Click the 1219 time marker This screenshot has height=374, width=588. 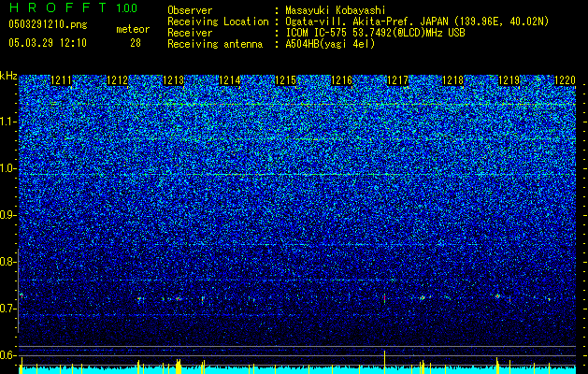click(x=509, y=80)
